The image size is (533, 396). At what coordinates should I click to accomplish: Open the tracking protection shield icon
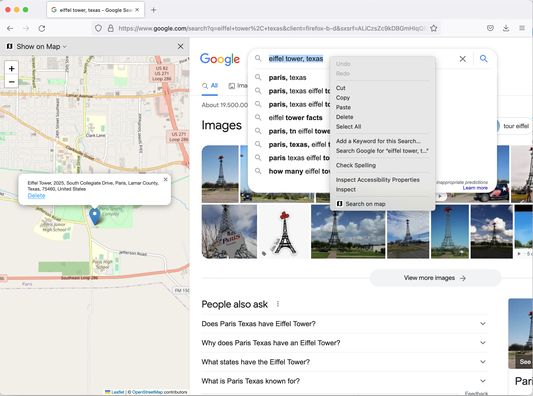click(x=98, y=29)
